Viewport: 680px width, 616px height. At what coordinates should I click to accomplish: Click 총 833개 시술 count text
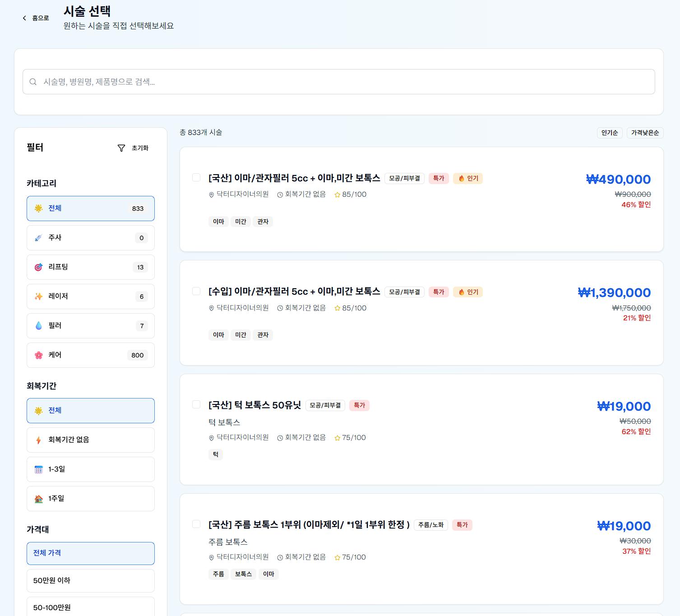(x=201, y=132)
